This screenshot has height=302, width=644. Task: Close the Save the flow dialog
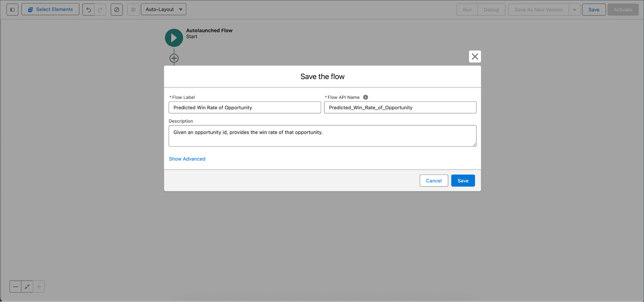(x=475, y=57)
